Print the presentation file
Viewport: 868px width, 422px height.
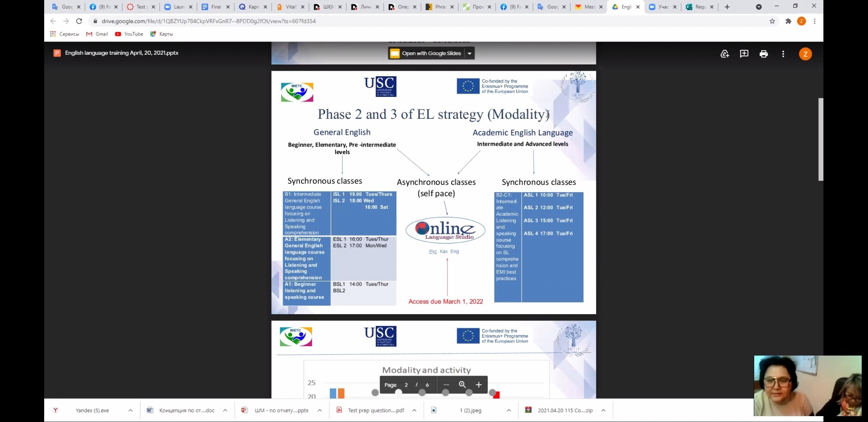click(x=764, y=54)
